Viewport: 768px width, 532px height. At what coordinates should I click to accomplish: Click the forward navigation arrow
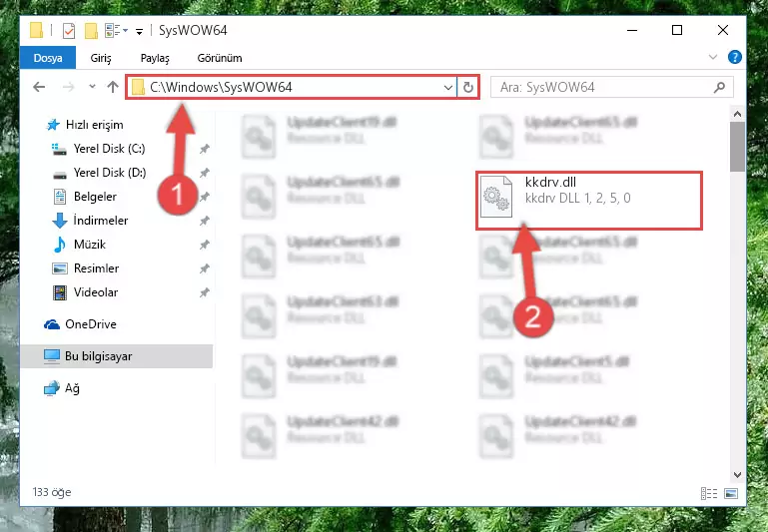69,87
